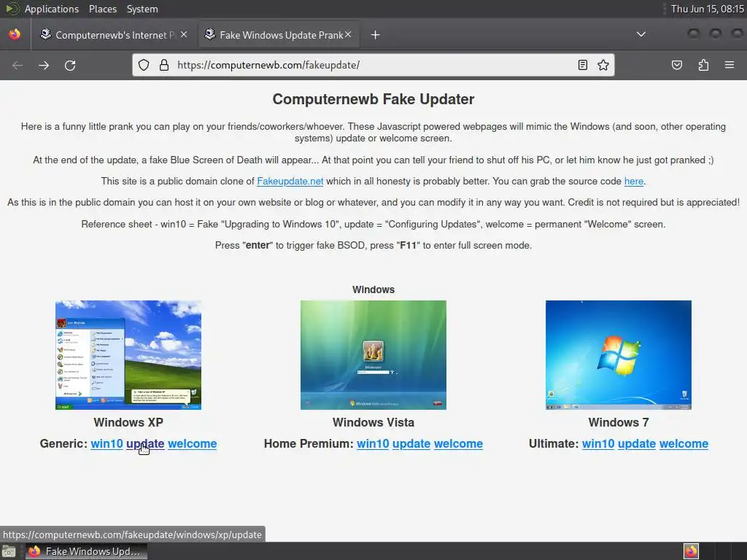
Task: Click the Windows Vista caption text
Action: [x=373, y=422]
